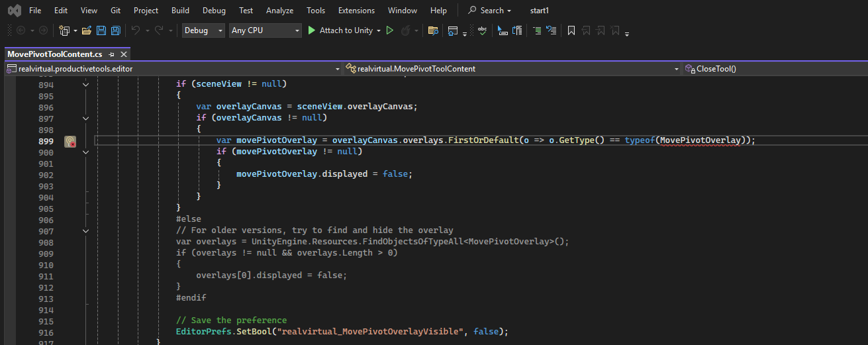The height and width of the screenshot is (345, 868).
Task: Click the Attach to Unity button
Action: [x=340, y=30]
